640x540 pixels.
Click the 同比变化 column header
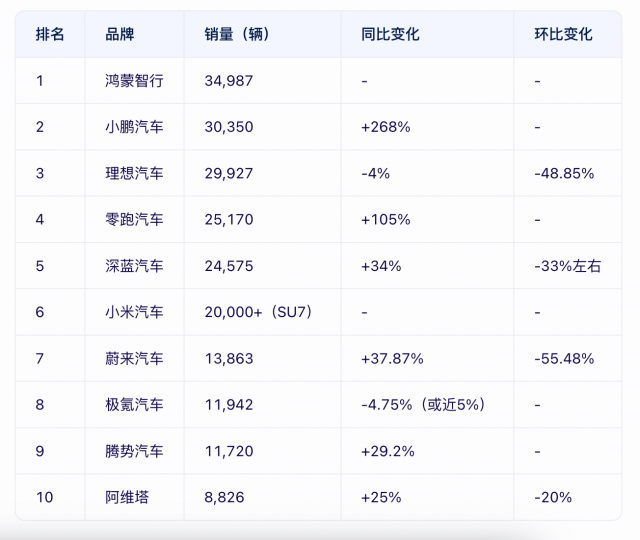coord(390,34)
